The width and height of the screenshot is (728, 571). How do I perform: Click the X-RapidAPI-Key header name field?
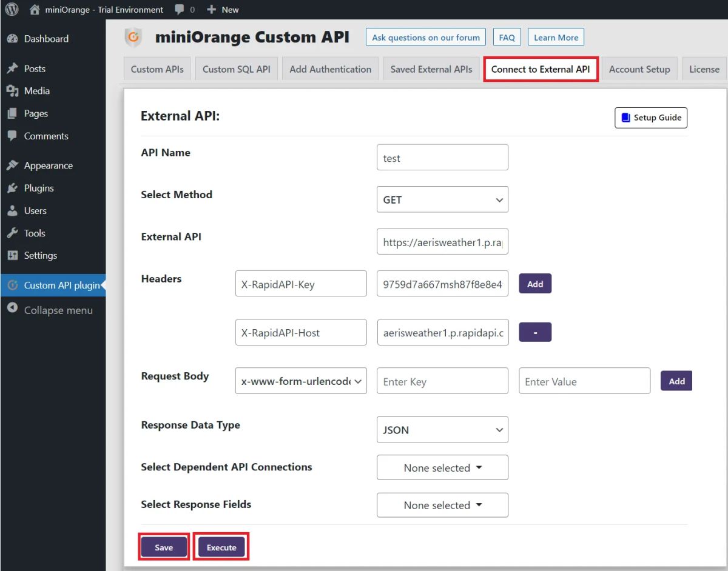pyautogui.click(x=301, y=284)
